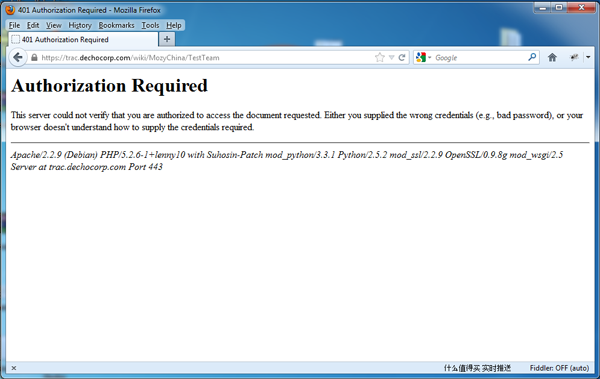
Task: Open the Help menu
Action: 173,25
